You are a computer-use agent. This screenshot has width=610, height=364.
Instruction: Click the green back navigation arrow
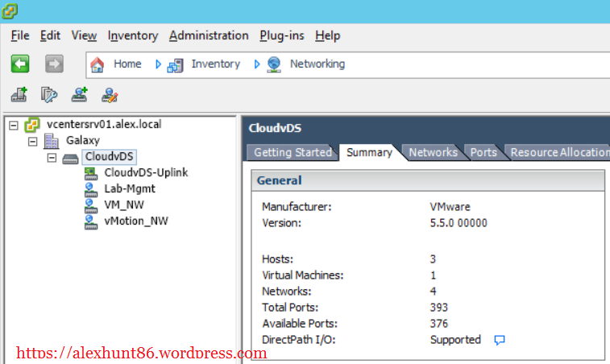20,64
